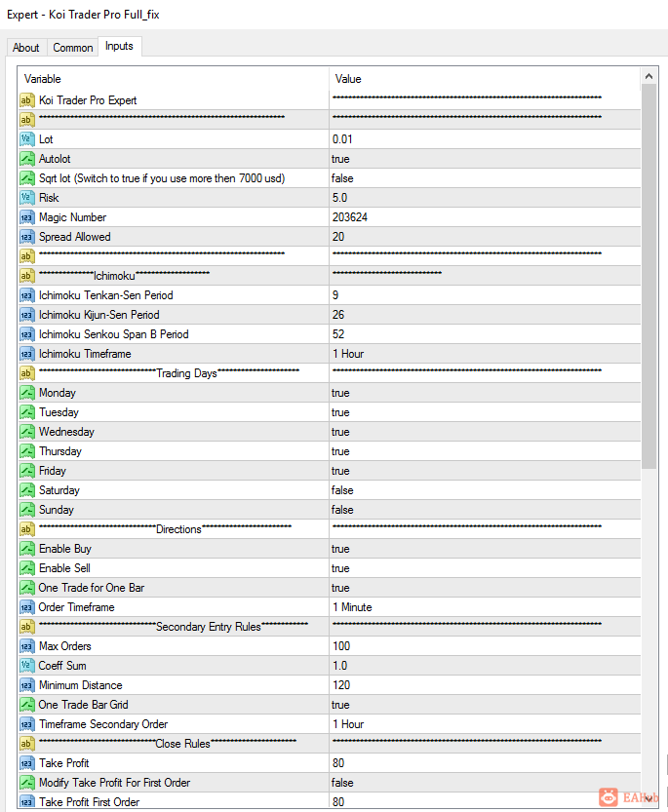The height and width of the screenshot is (812, 668).
Task: Click the integer icon beside Ichimoku Tenkan-Sen Period
Action: point(27,295)
